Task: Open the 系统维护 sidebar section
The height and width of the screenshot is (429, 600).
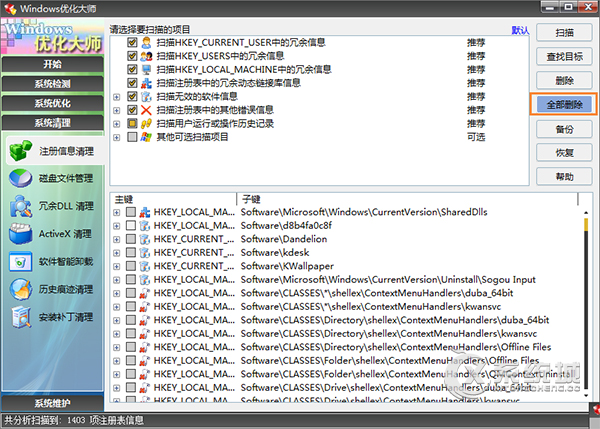Action: [52, 403]
